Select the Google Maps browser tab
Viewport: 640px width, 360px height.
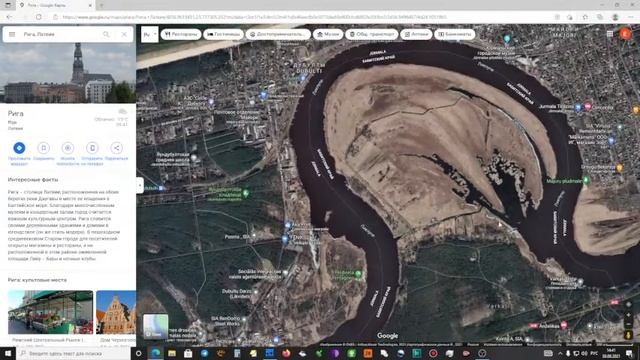click(x=55, y=5)
